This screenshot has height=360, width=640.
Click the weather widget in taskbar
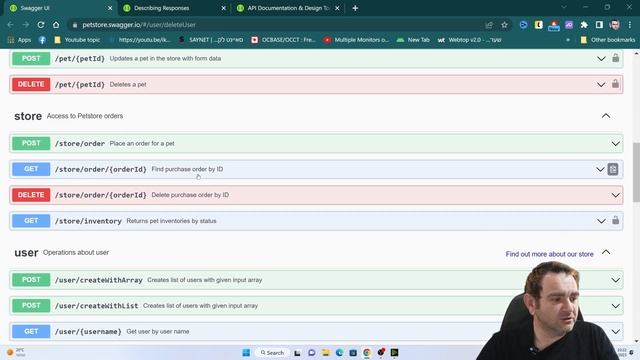tap(16, 352)
